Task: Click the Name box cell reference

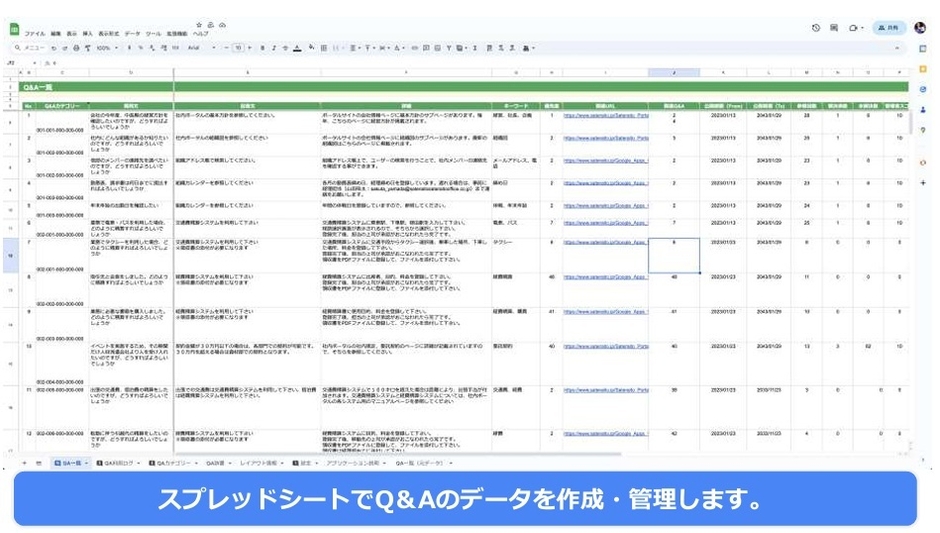Action: pos(12,63)
